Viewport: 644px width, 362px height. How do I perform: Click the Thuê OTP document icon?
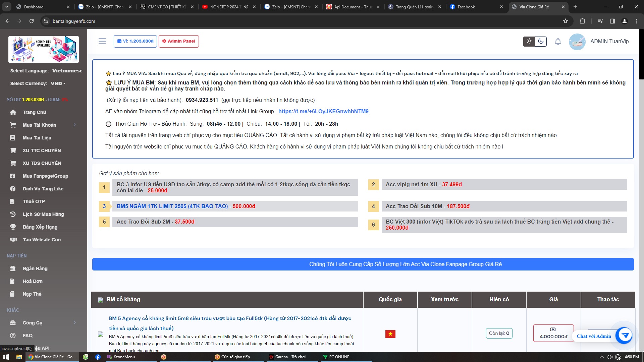point(12,201)
